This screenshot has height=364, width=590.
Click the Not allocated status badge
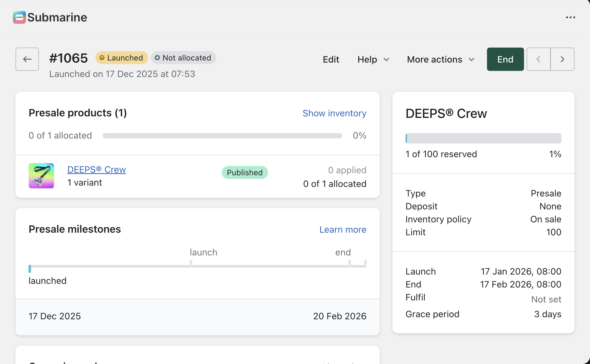pyautogui.click(x=183, y=58)
